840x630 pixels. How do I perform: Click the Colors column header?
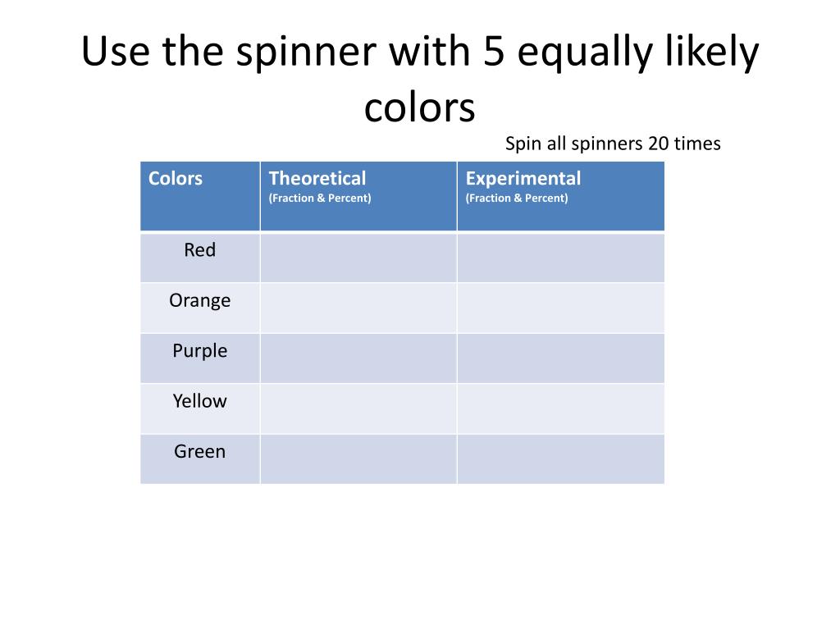200,196
